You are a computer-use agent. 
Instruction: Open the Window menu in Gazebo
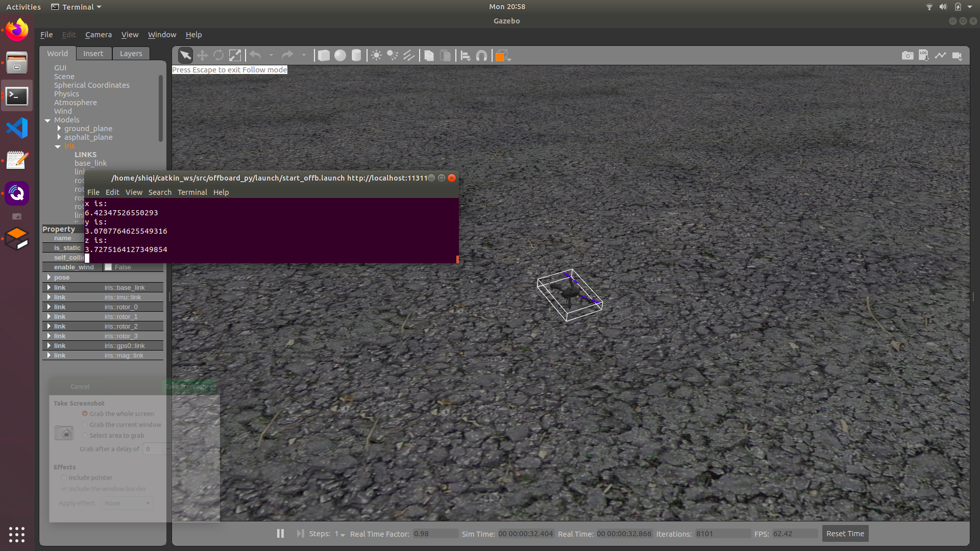pos(162,35)
